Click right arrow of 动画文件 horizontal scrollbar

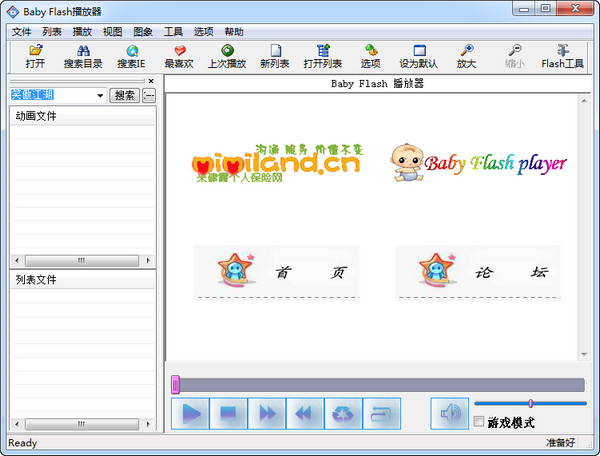tap(148, 261)
